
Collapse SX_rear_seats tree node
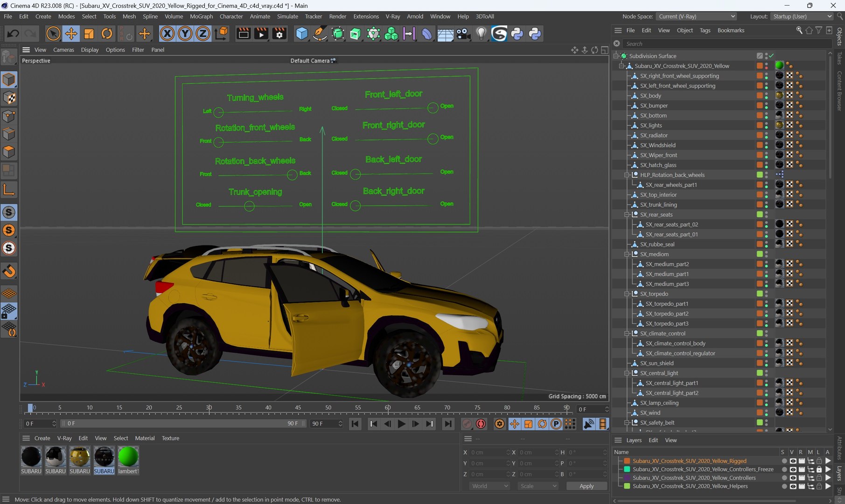pyautogui.click(x=627, y=215)
